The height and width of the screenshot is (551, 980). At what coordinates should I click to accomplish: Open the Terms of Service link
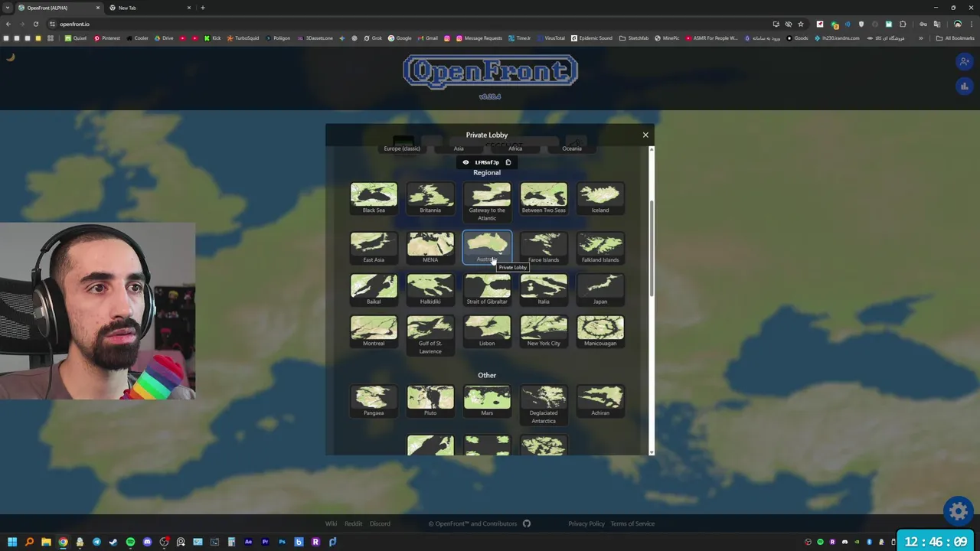(x=632, y=523)
